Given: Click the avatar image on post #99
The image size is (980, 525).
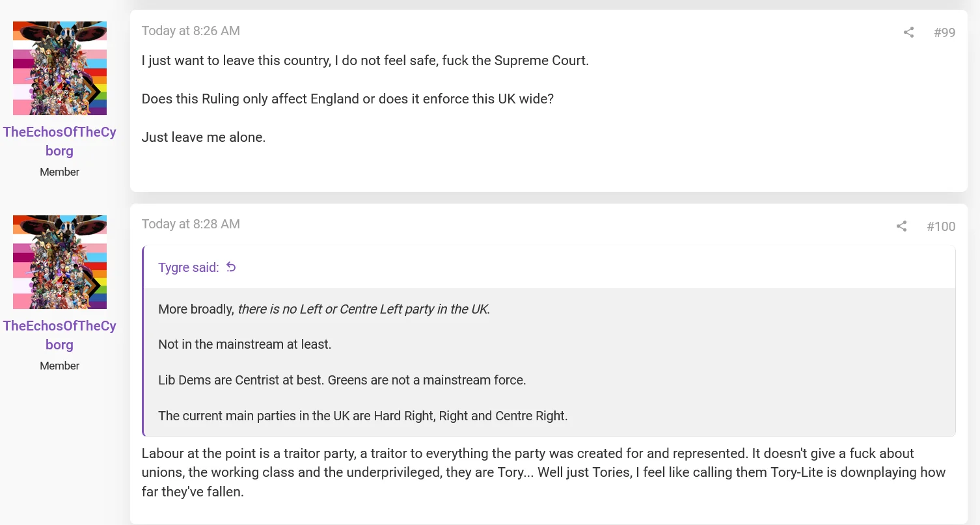Looking at the screenshot, I should coord(60,68).
